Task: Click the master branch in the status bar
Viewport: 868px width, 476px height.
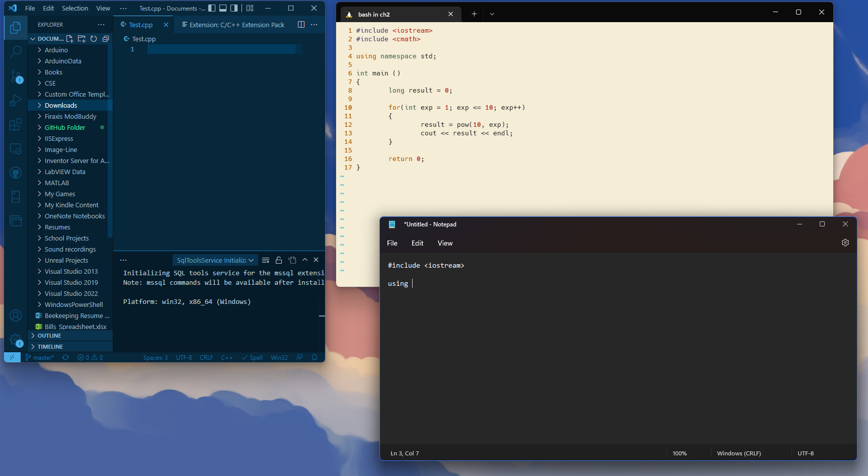Action: (x=39, y=357)
